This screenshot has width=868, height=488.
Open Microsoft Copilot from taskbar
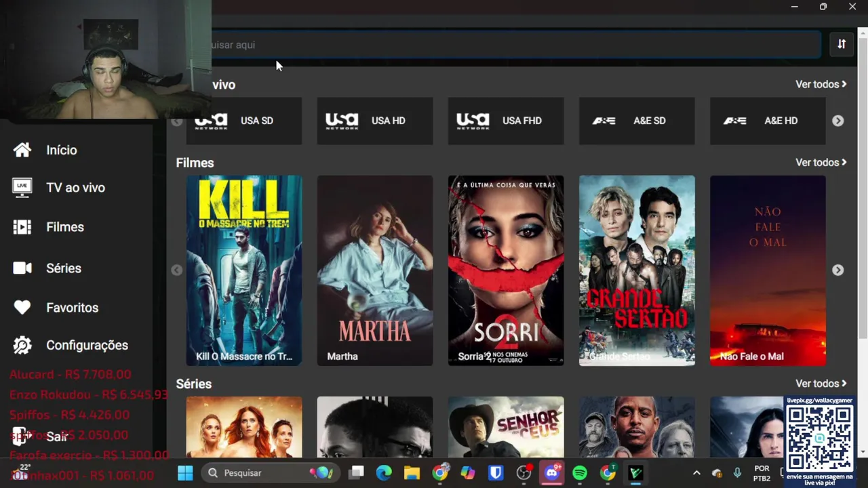click(468, 473)
